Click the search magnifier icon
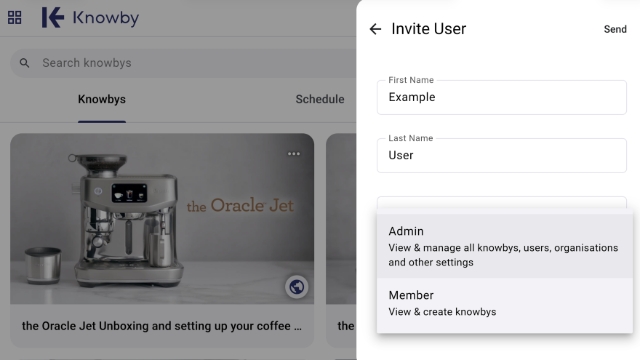 click(24, 63)
